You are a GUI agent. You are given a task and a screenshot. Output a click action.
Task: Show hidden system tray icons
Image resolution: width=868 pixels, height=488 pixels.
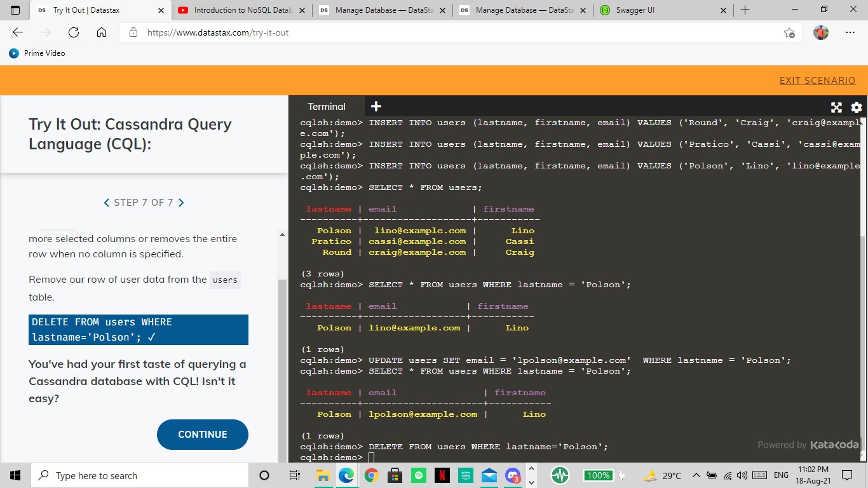pyautogui.click(x=696, y=475)
